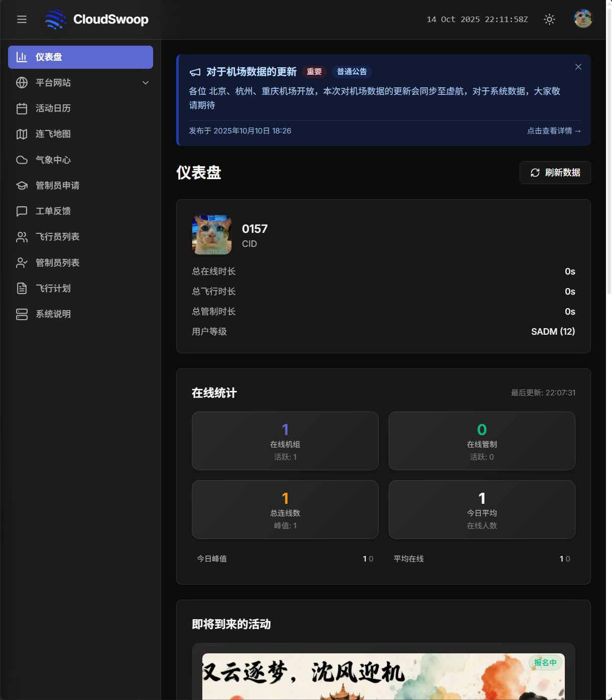The height and width of the screenshot is (700, 612).
Task: Toggle the sidebar hamburger menu
Action: (22, 19)
